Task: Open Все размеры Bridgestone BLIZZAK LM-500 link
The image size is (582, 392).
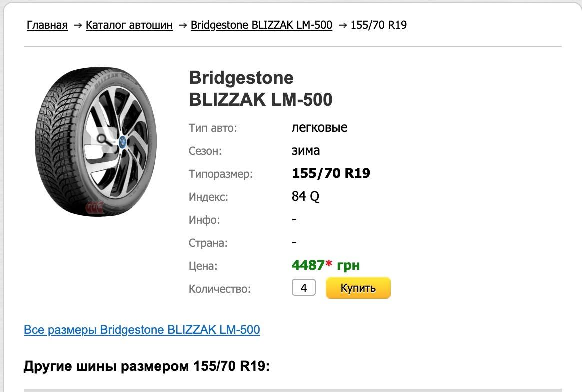Action: [142, 330]
